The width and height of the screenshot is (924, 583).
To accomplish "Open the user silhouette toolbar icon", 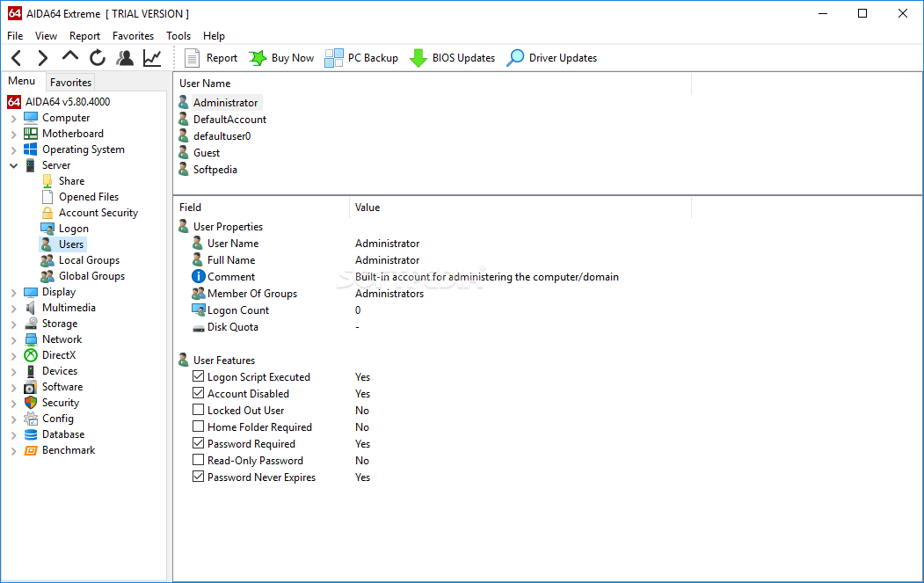I will (124, 58).
